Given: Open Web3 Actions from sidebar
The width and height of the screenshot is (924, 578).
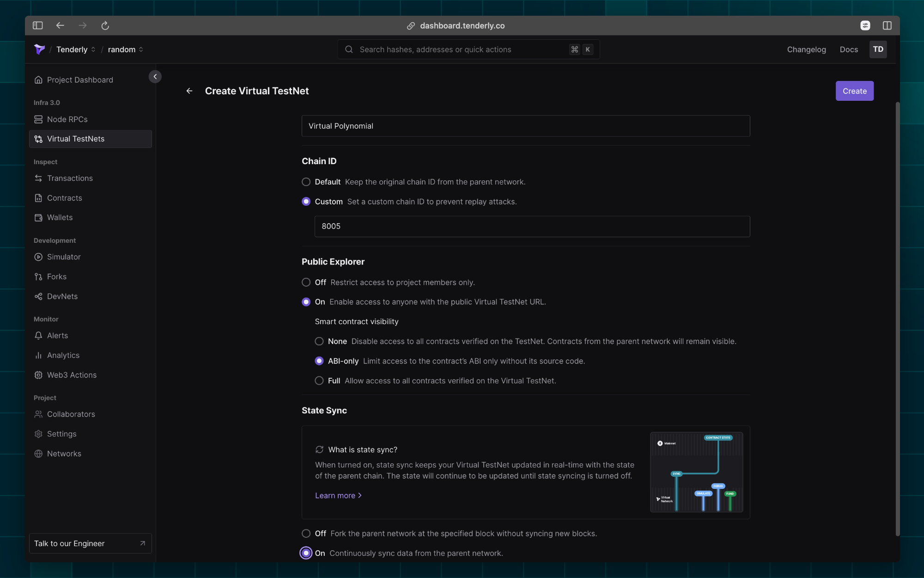Looking at the screenshot, I should (x=72, y=375).
